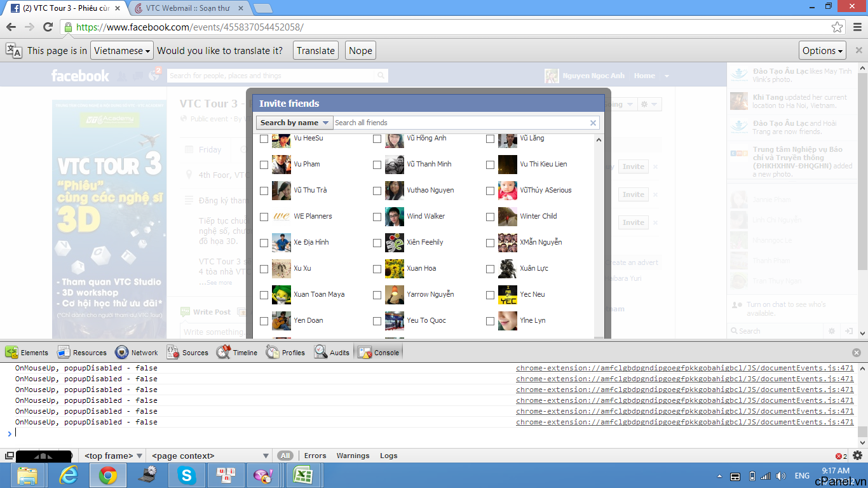The height and width of the screenshot is (488, 868).
Task: Click the invite friends list scrollbar
Action: [599, 235]
